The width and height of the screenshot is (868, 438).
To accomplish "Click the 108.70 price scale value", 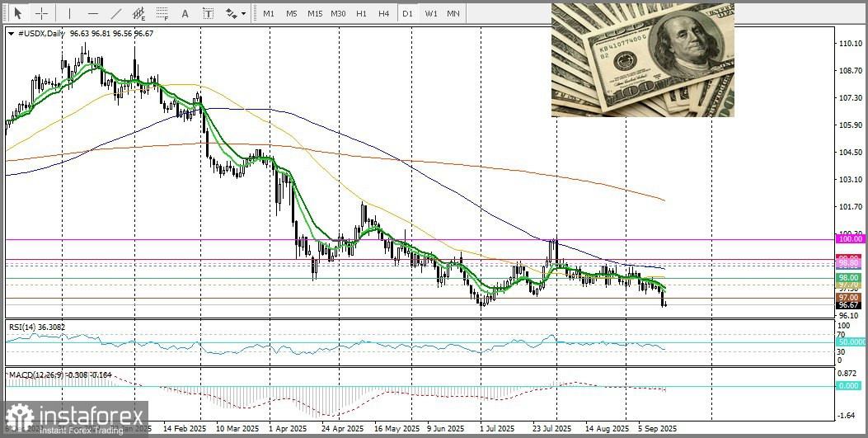I will tap(851, 71).
